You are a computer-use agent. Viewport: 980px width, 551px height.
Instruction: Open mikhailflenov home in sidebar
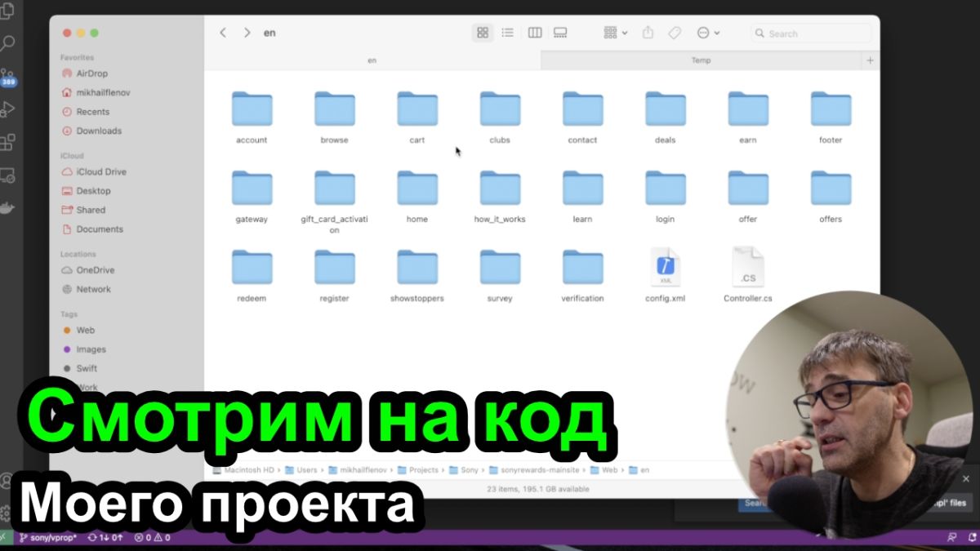pos(96,92)
